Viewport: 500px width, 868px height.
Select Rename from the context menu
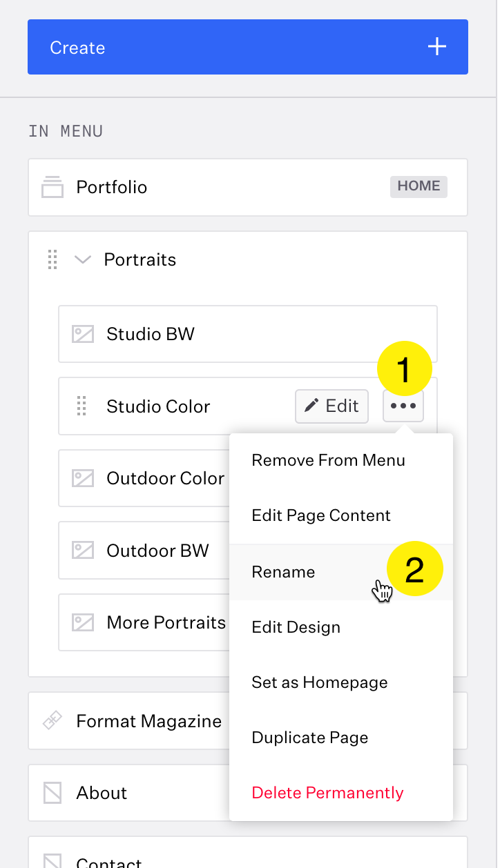[283, 572]
